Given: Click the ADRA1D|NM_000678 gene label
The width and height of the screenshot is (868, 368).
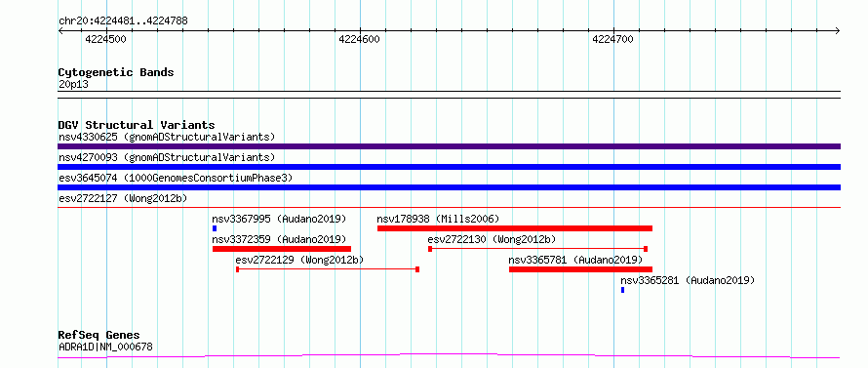Looking at the screenshot, I should (105, 348).
